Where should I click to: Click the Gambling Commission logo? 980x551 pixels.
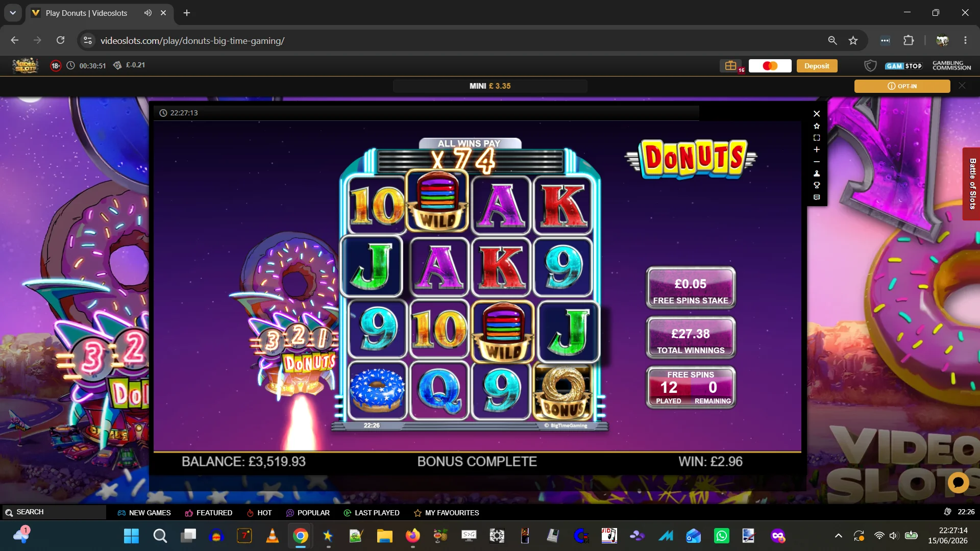tap(951, 65)
